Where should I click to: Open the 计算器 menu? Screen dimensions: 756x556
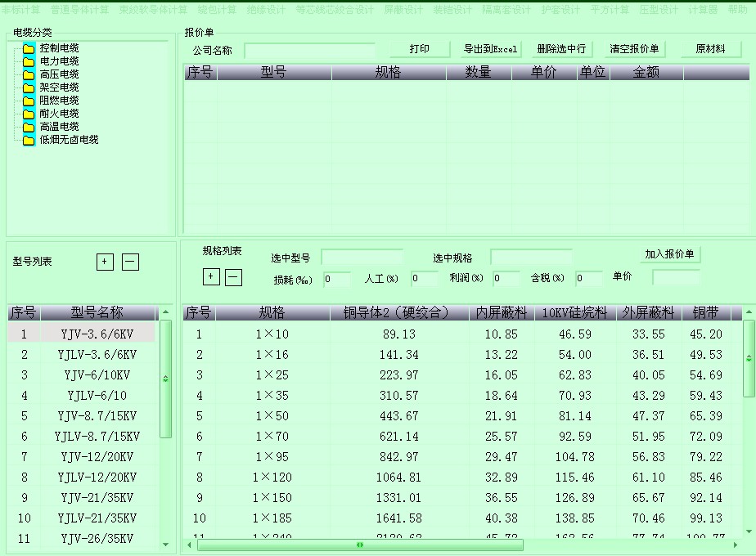(x=703, y=10)
